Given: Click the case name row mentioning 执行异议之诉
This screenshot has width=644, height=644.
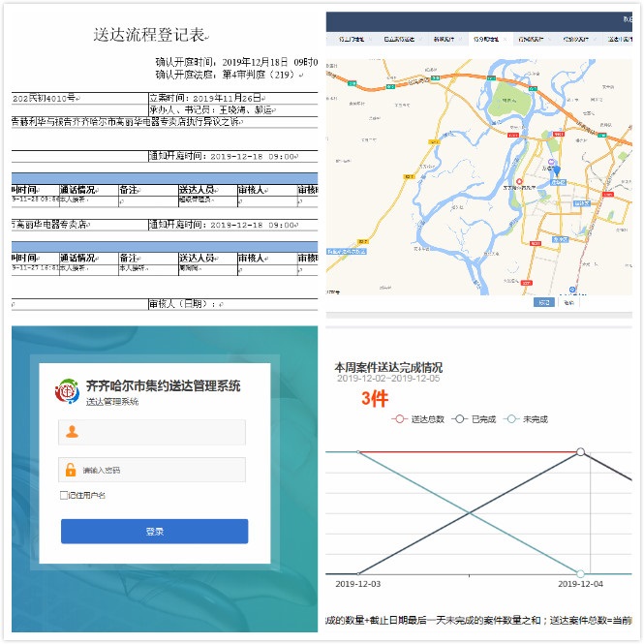Looking at the screenshot, I should tap(165, 122).
